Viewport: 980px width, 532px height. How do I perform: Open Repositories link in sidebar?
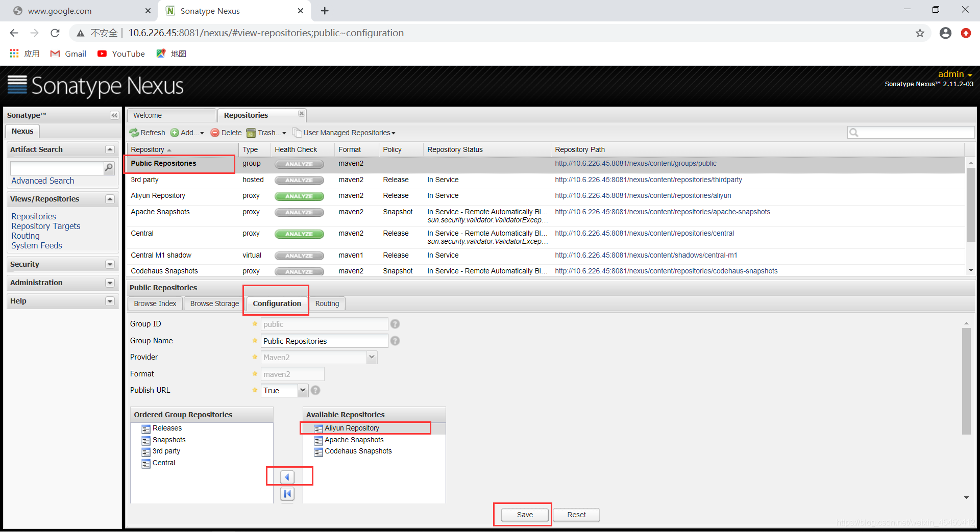pyautogui.click(x=34, y=216)
